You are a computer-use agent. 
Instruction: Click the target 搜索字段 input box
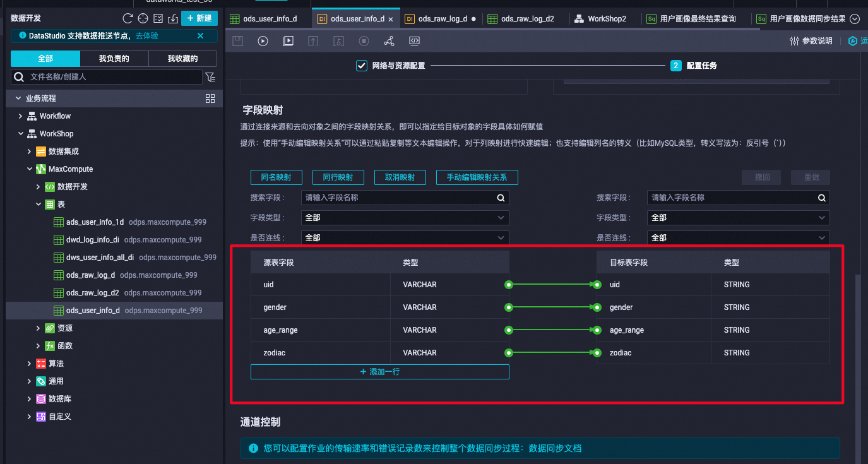coord(738,198)
